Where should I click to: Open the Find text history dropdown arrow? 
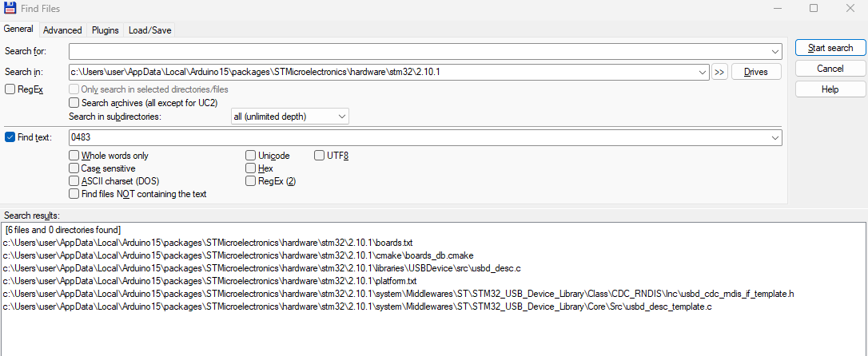[774, 137]
